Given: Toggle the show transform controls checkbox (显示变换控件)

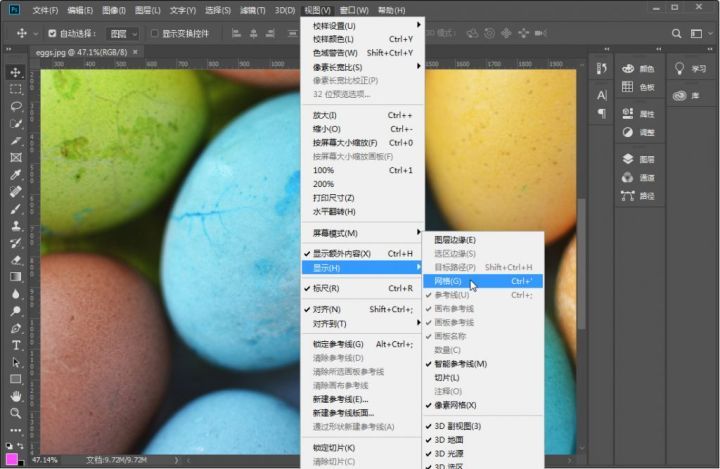Looking at the screenshot, I should pyautogui.click(x=155, y=34).
